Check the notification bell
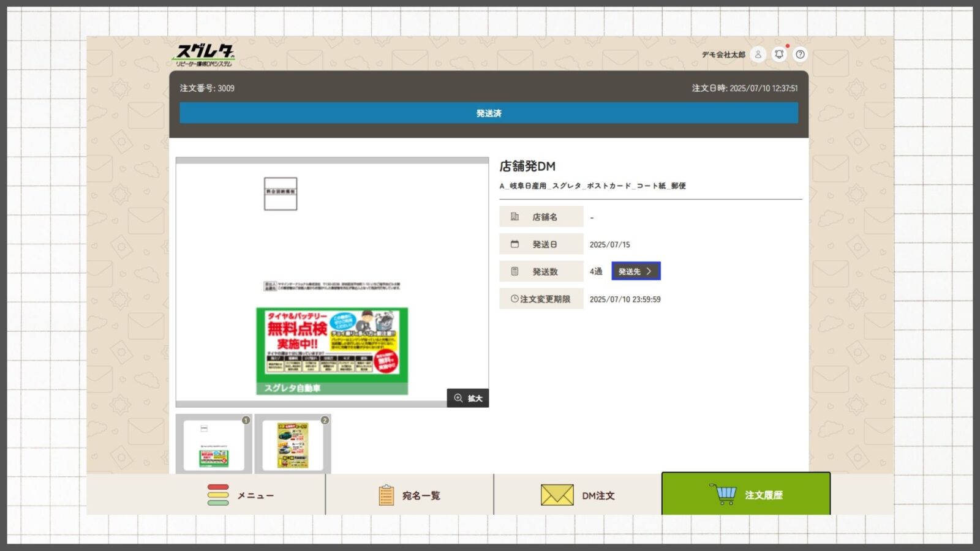Image resolution: width=980 pixels, height=551 pixels. pos(779,54)
